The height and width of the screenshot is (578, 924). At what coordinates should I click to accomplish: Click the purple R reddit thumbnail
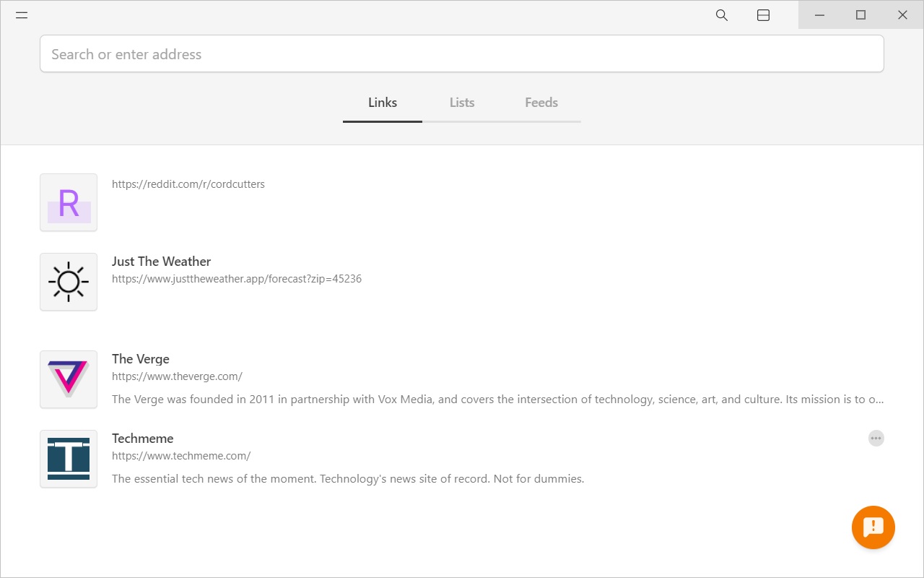coord(69,202)
